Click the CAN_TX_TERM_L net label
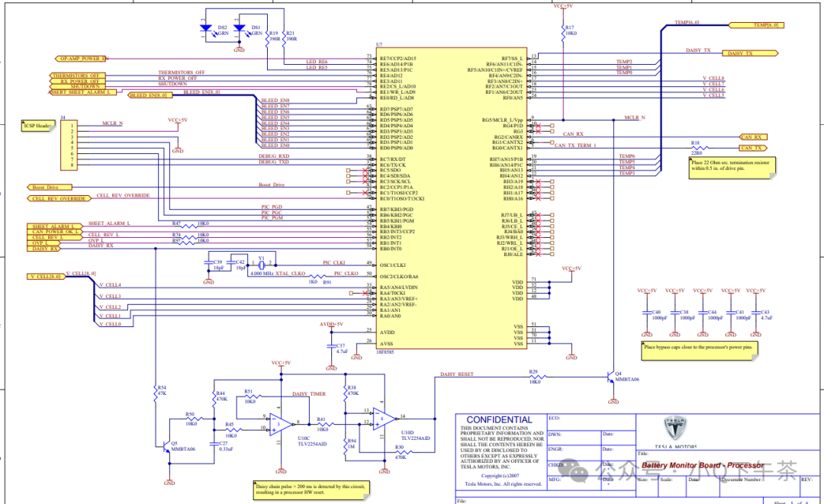 [x=575, y=146]
